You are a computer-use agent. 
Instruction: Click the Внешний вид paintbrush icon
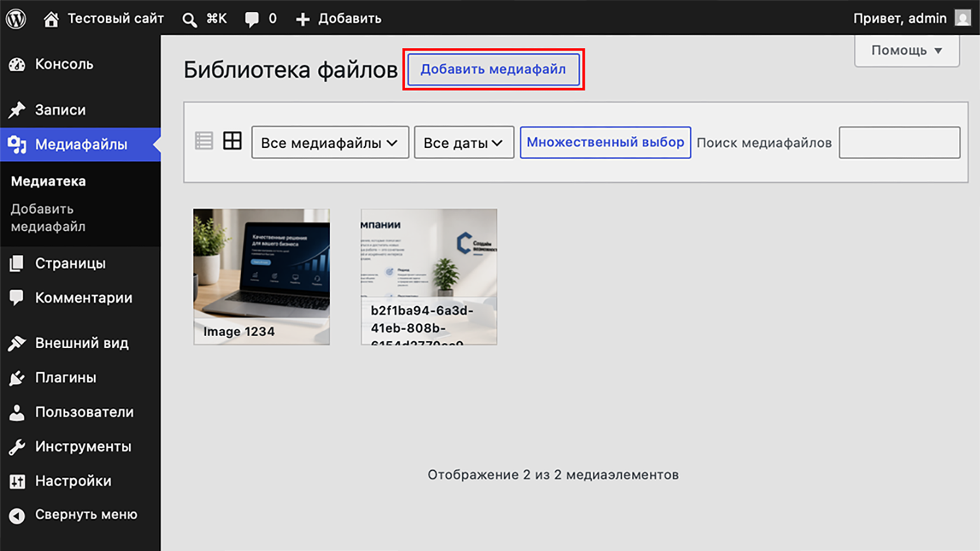(x=17, y=343)
